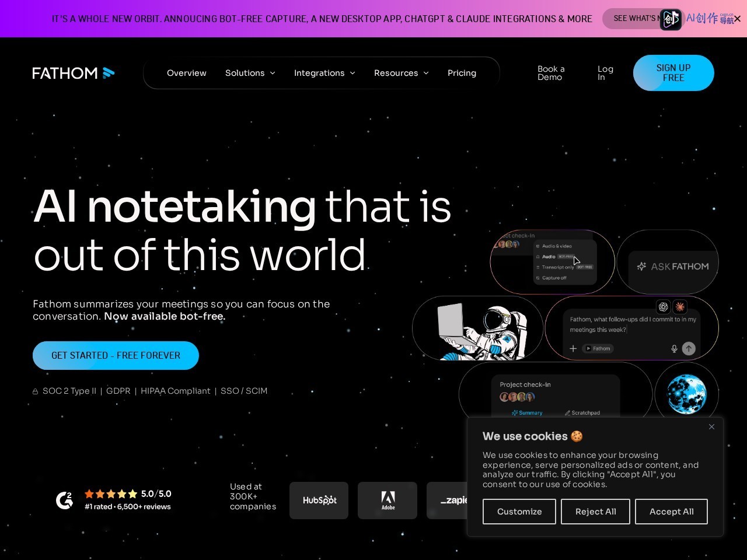Select the Capture off option

tap(551, 278)
